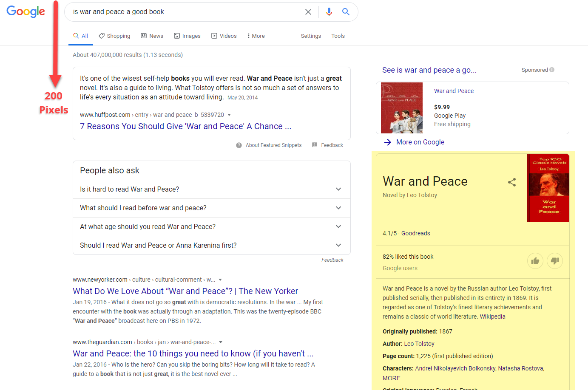Open the More search options menu

[x=256, y=36]
